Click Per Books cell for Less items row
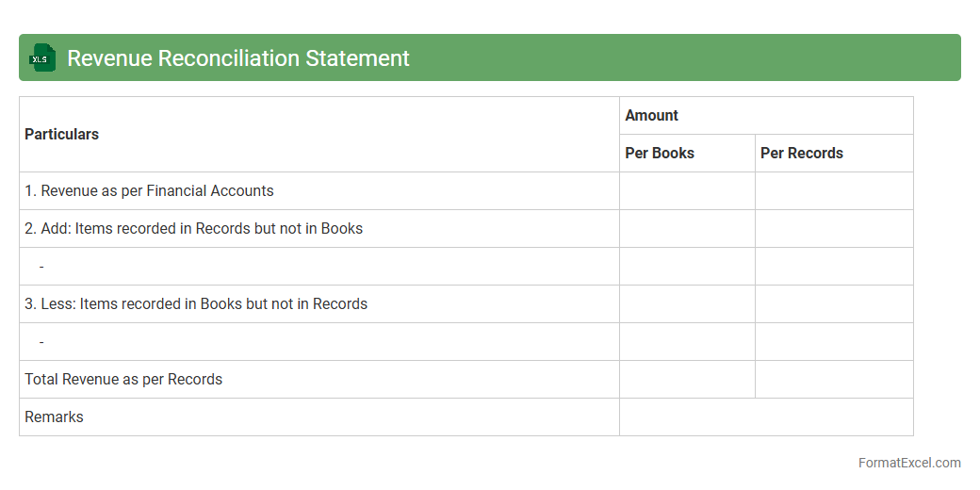This screenshot has width=980, height=490. pos(687,304)
